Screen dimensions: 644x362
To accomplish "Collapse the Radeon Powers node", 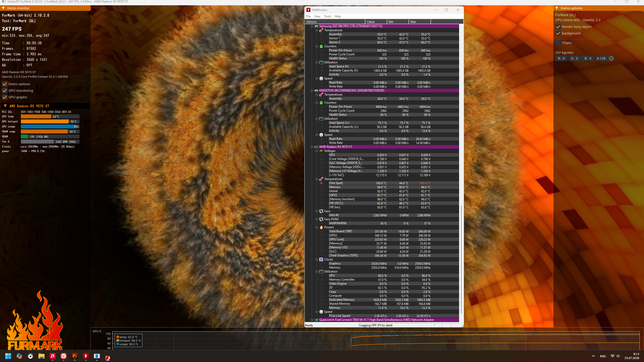I will (x=316, y=227).
